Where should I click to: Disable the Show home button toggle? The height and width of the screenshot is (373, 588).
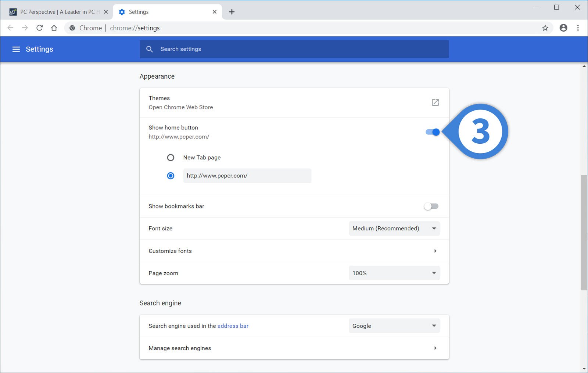pos(432,132)
